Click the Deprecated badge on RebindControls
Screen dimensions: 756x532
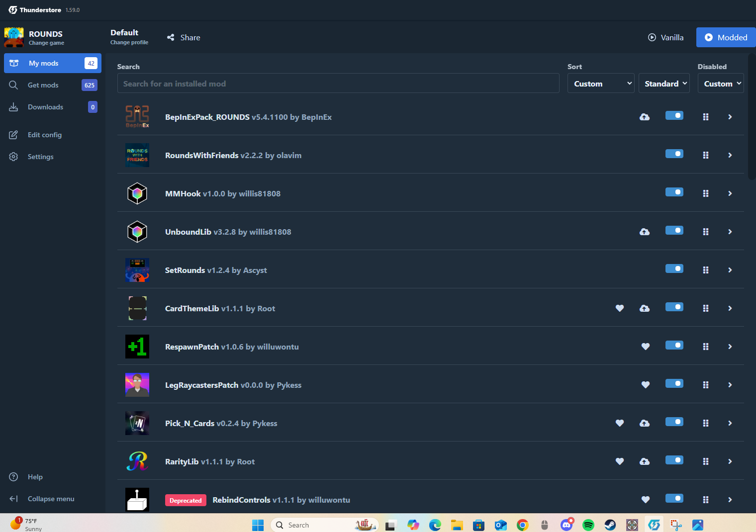tap(186, 500)
